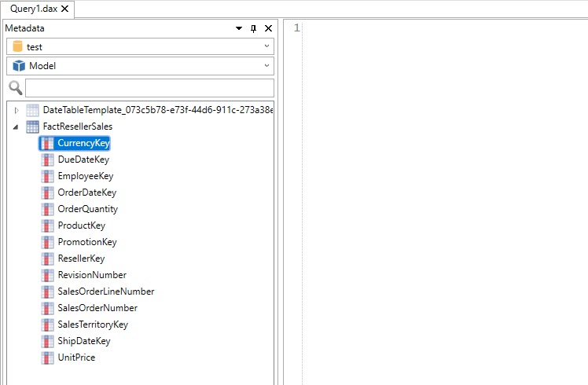
Task: Click the search magnifier icon in Metadata
Action: click(15, 87)
